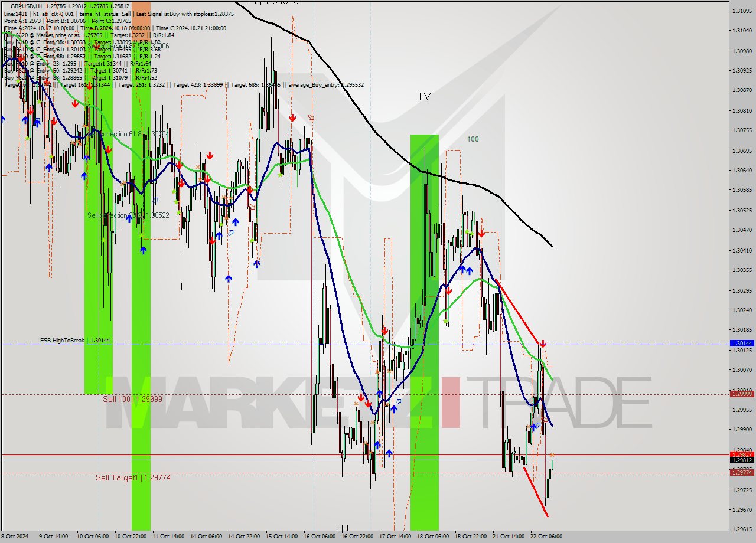
Task: Click the 1.30695 price axis label
Action: (x=741, y=151)
